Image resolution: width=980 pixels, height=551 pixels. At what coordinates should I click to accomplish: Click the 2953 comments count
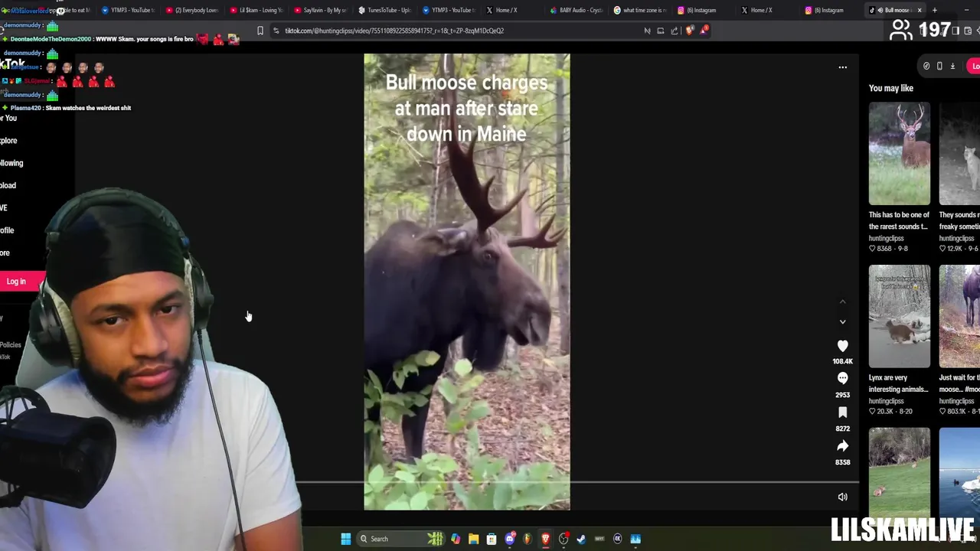(x=842, y=395)
